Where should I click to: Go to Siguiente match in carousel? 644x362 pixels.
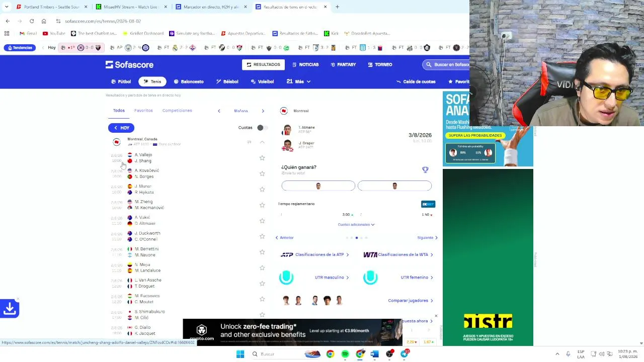pyautogui.click(x=427, y=238)
